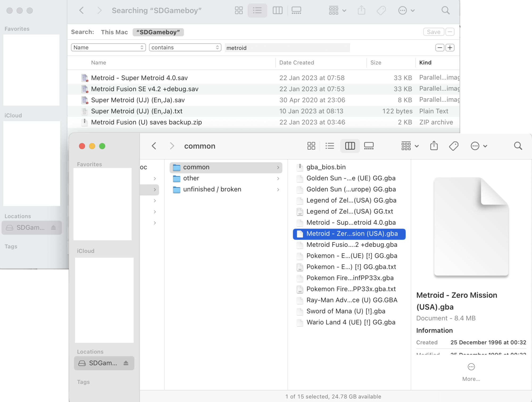Screen dimensions: 532x402
Task: Select Pokemon - E...(UE) [!] GG.gba
Action: [349, 256]
